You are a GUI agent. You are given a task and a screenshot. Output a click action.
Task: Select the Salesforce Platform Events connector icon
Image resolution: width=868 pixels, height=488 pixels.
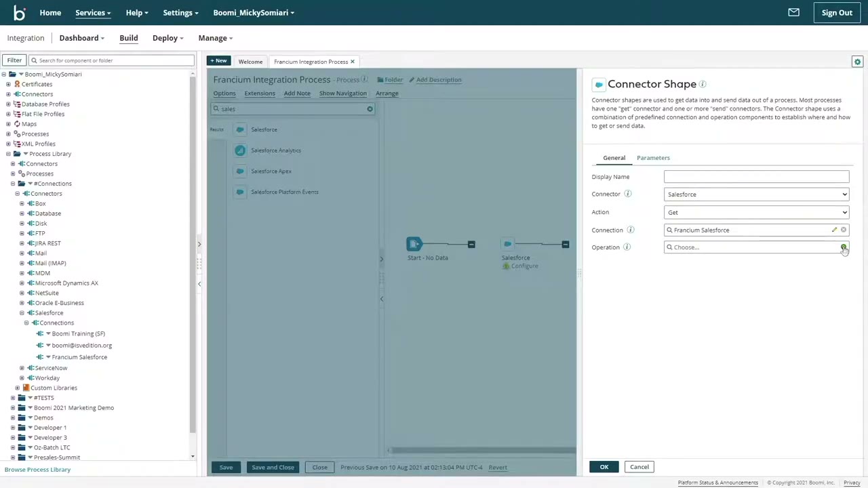(240, 192)
